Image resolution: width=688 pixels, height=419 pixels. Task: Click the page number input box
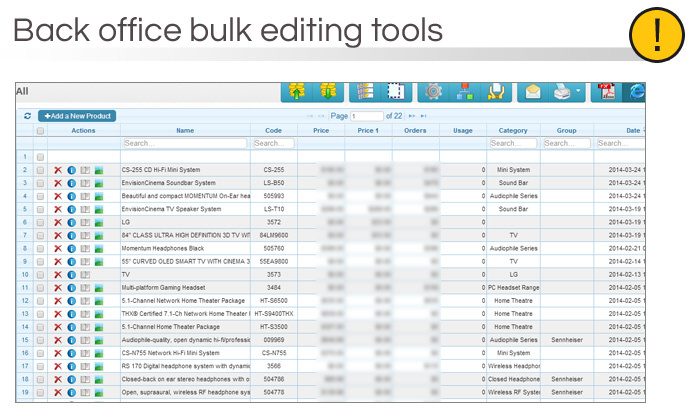click(366, 117)
